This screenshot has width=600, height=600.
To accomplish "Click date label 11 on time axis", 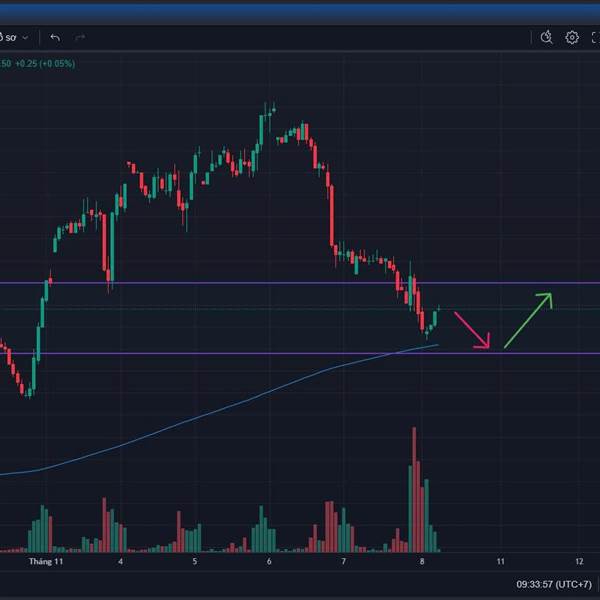I will tap(500, 562).
